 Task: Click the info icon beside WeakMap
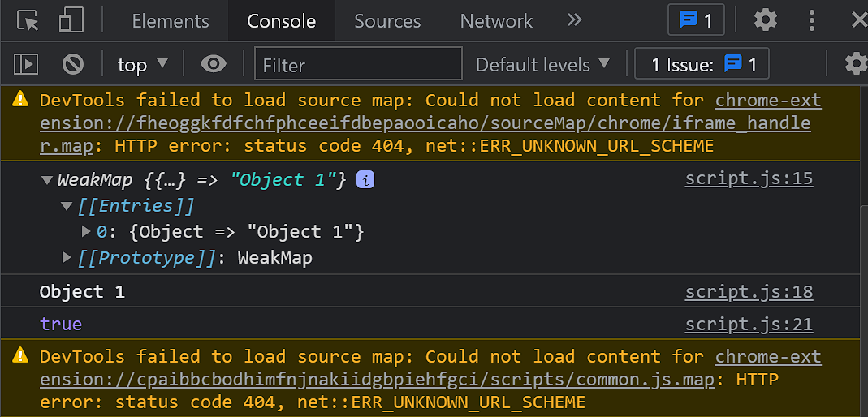coord(365,180)
